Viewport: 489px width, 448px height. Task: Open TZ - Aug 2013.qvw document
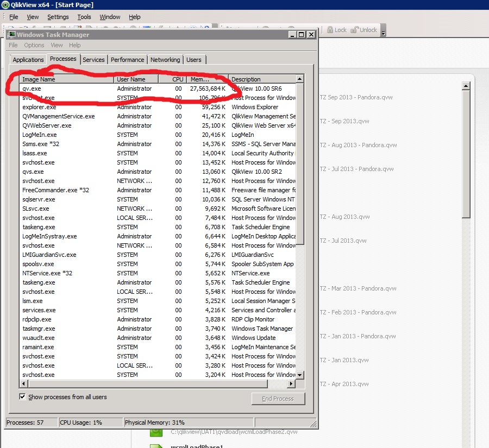[344, 217]
